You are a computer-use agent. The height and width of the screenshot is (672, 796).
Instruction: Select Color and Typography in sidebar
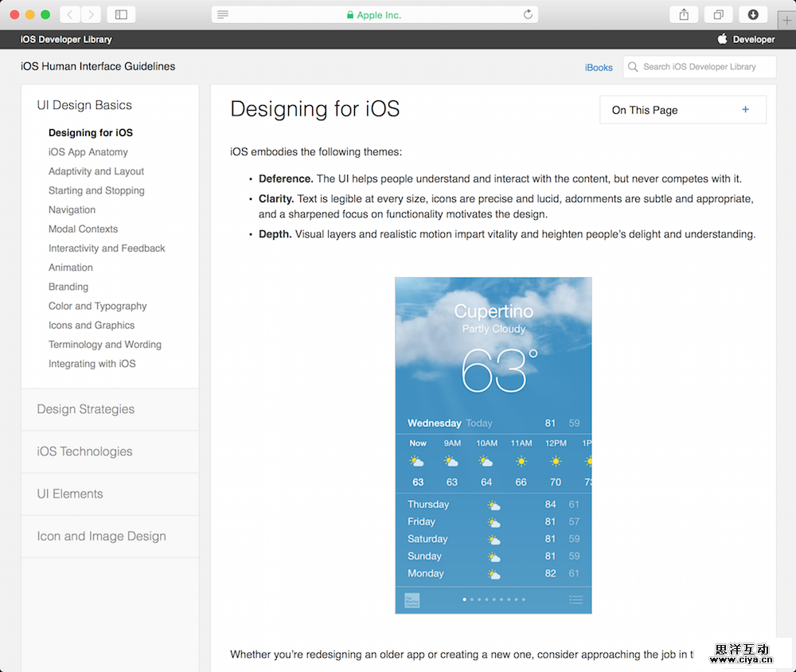pyautogui.click(x=97, y=306)
